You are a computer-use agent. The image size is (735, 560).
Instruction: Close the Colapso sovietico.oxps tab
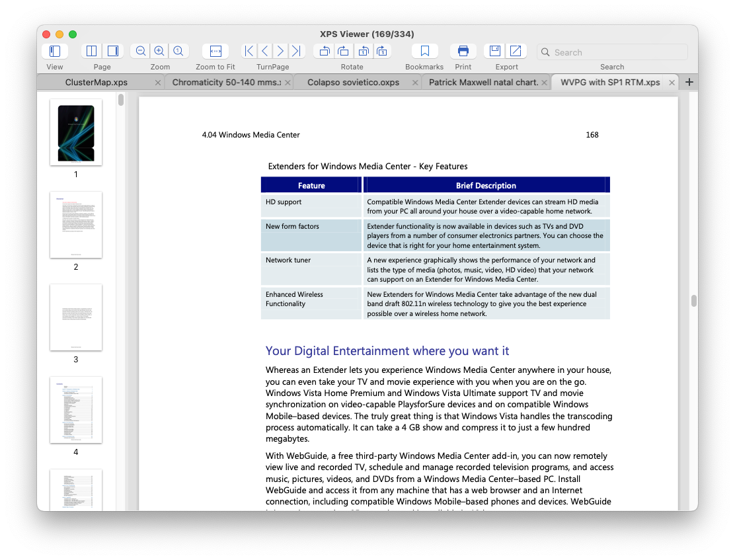[x=415, y=83]
